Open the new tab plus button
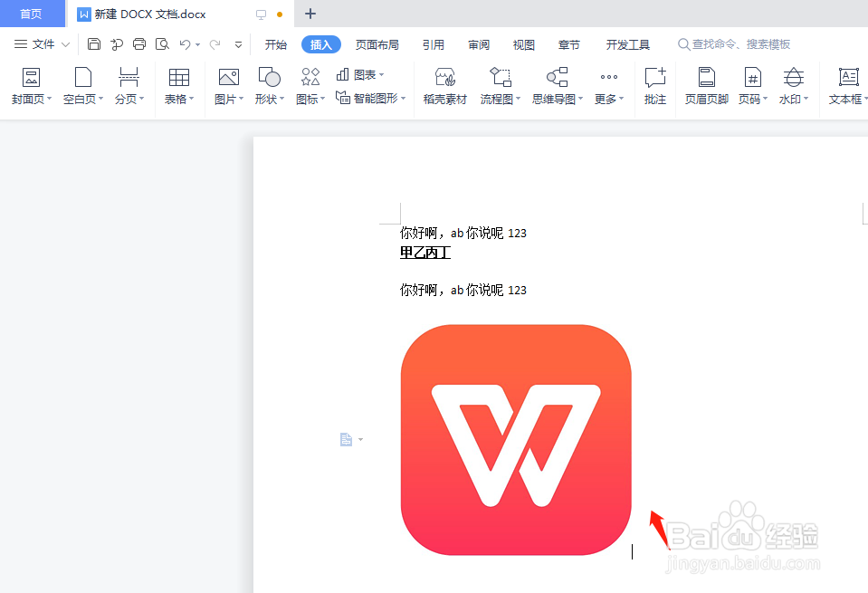This screenshot has height=593, width=868. point(310,14)
